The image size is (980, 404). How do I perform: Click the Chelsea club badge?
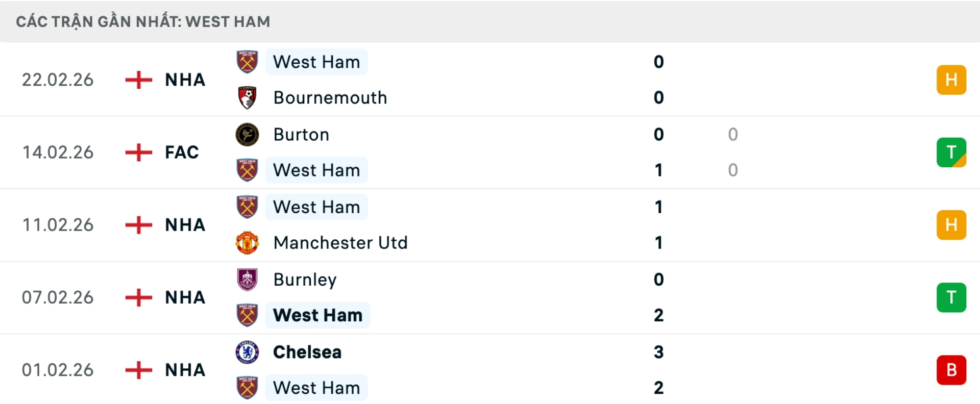(247, 351)
